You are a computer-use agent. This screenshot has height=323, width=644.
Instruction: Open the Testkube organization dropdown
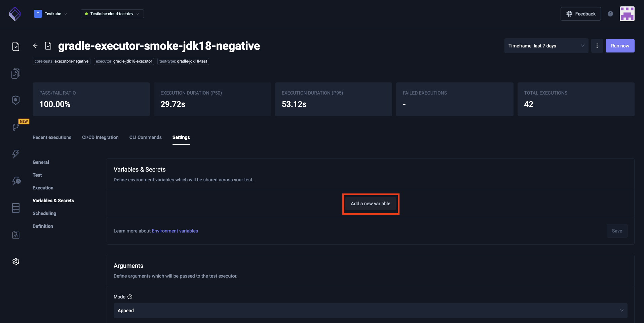point(51,14)
